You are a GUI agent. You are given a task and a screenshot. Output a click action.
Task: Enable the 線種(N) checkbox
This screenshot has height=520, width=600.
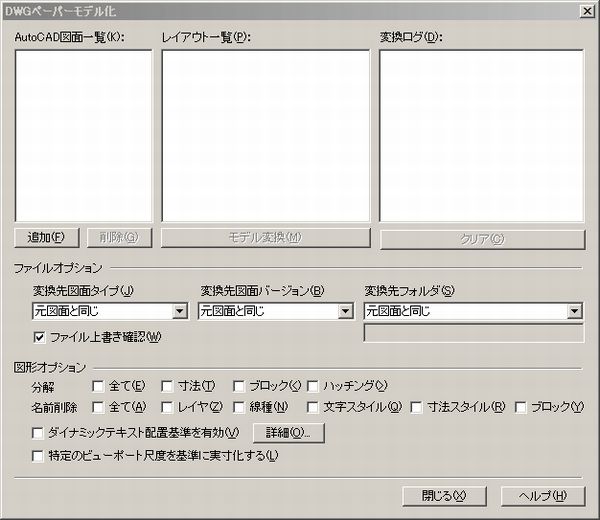tap(240, 407)
